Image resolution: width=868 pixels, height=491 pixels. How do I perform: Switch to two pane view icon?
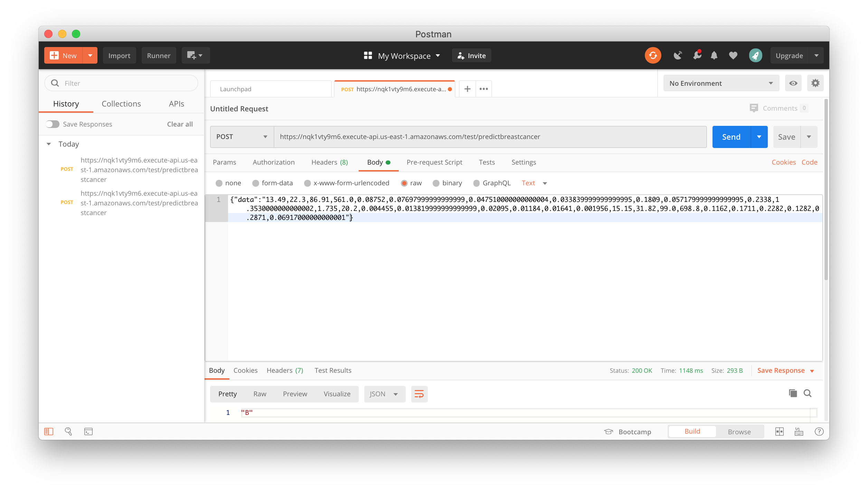[779, 432]
